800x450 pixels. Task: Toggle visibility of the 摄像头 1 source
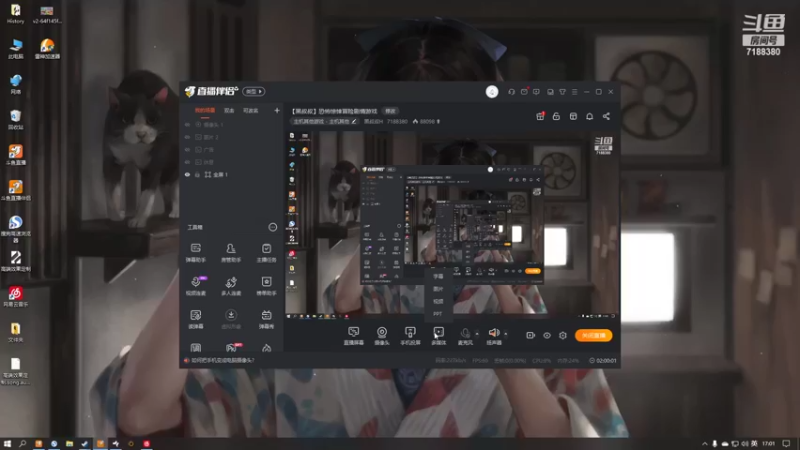point(187,124)
